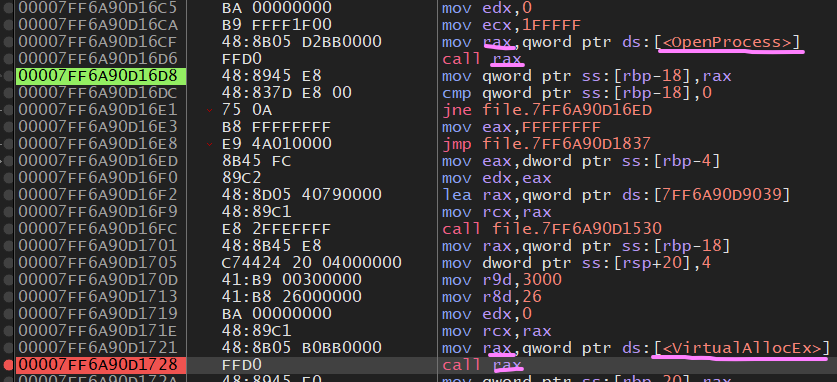Click jump arrow next to bytes 75 0A

click(209, 110)
